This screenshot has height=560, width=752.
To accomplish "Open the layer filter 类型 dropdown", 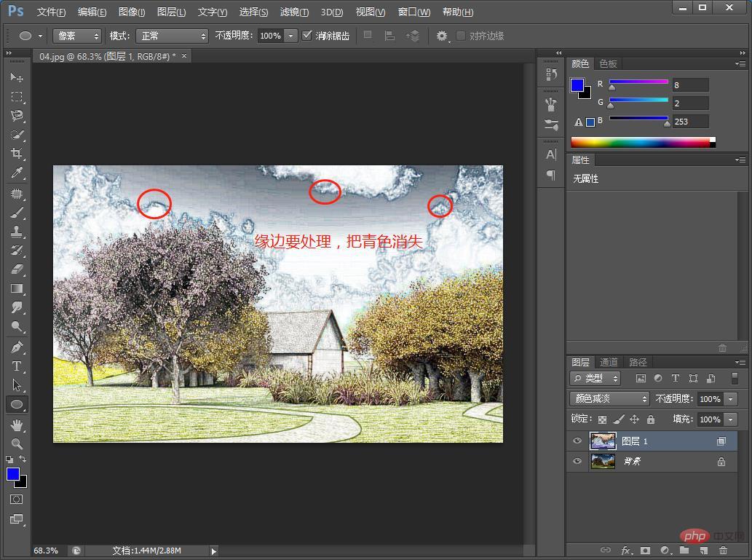I will pos(595,378).
